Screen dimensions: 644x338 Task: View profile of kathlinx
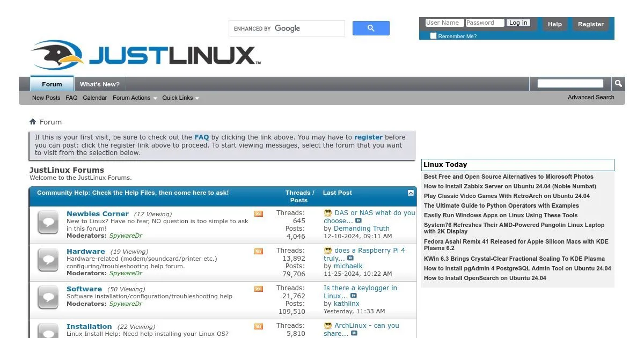[x=347, y=304]
